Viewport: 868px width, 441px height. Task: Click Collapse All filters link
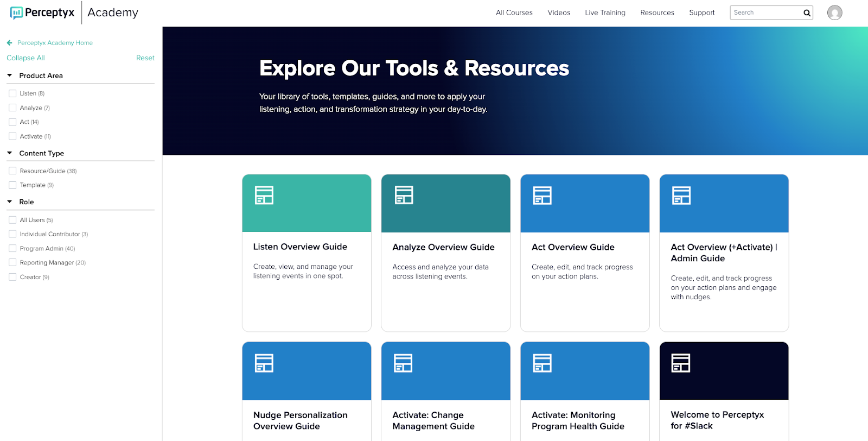(x=25, y=58)
